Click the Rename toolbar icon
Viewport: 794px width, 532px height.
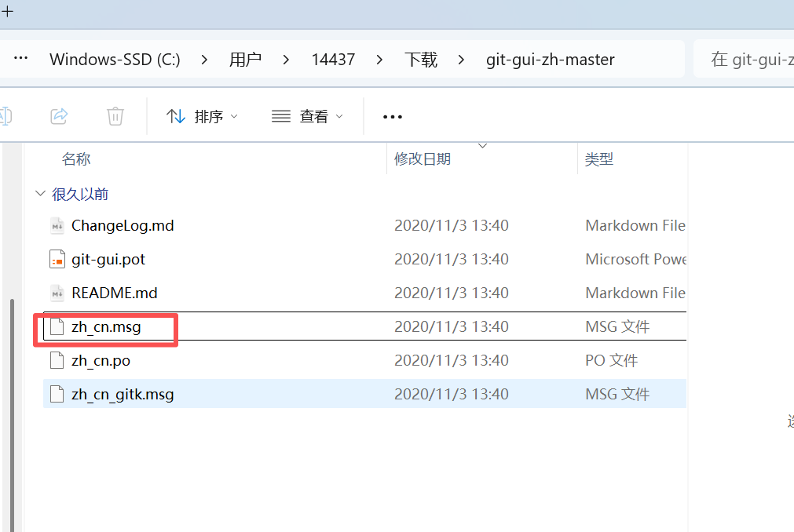[5, 116]
